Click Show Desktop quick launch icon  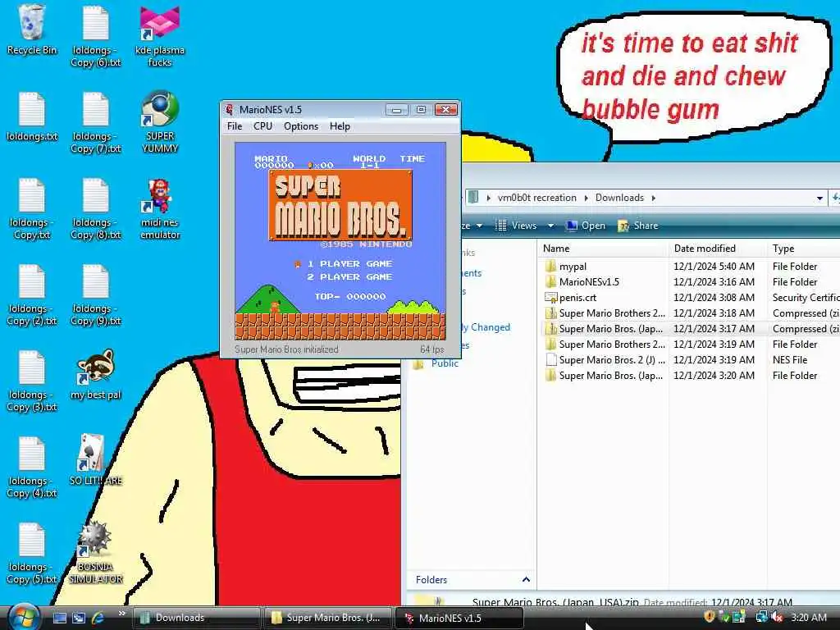(x=60, y=618)
